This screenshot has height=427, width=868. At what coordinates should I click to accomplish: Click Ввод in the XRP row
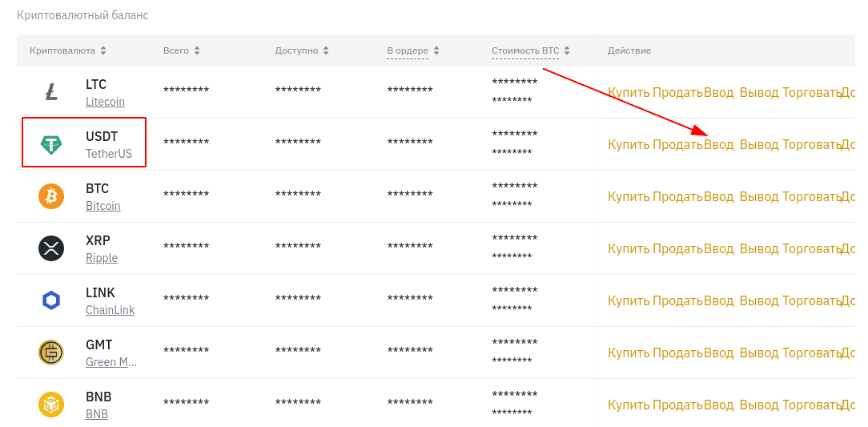pyautogui.click(x=718, y=248)
